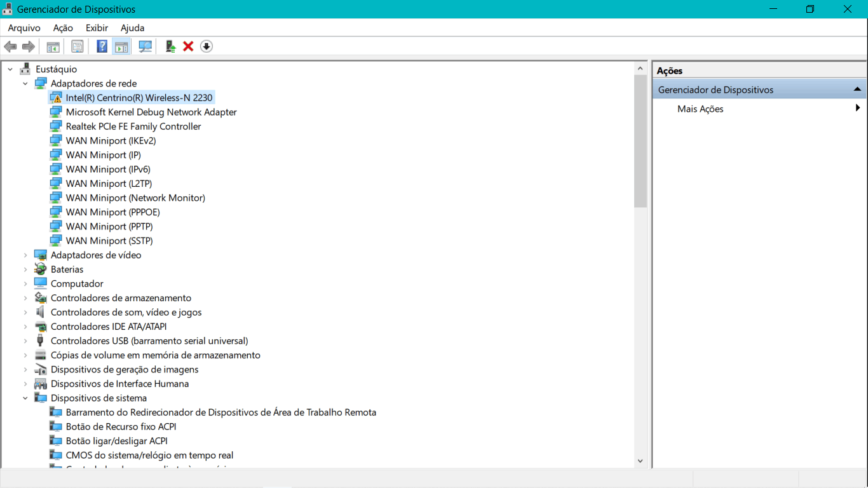Viewport: 868px width, 488px height.
Task: Collapse the Eustáquio root node
Action: 10,69
